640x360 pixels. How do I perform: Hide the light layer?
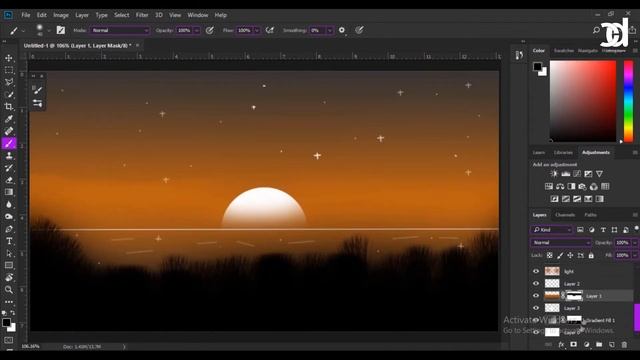[x=536, y=271]
